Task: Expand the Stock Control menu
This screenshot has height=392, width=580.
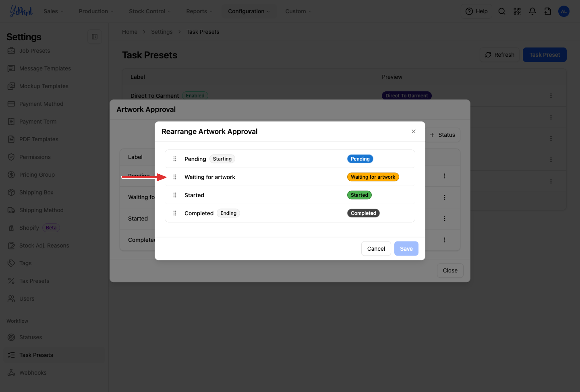Action: (x=150, y=11)
